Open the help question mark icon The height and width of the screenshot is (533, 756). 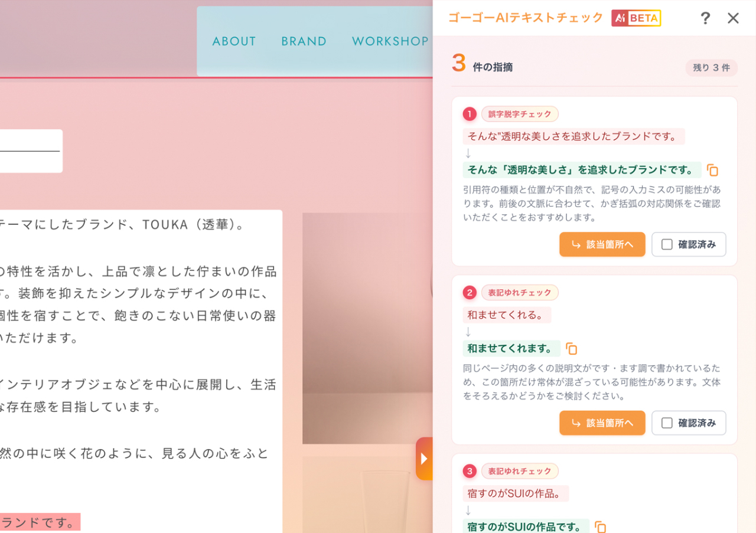[x=705, y=18]
